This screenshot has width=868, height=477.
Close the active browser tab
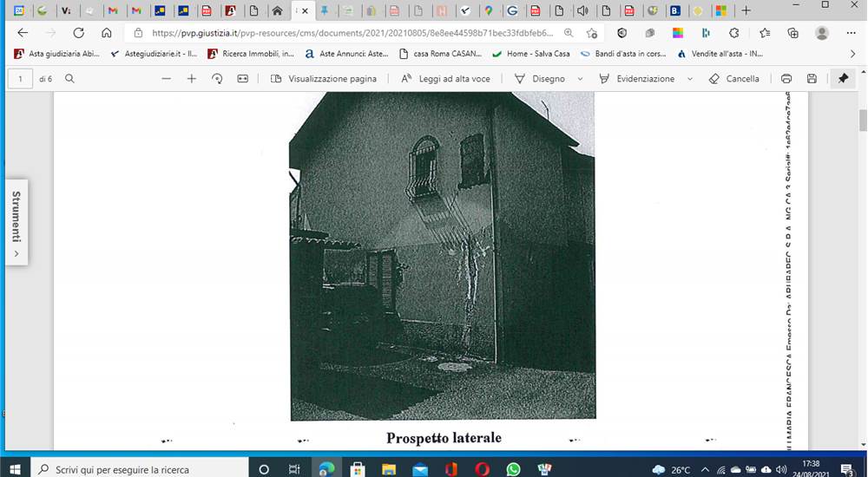tap(305, 10)
